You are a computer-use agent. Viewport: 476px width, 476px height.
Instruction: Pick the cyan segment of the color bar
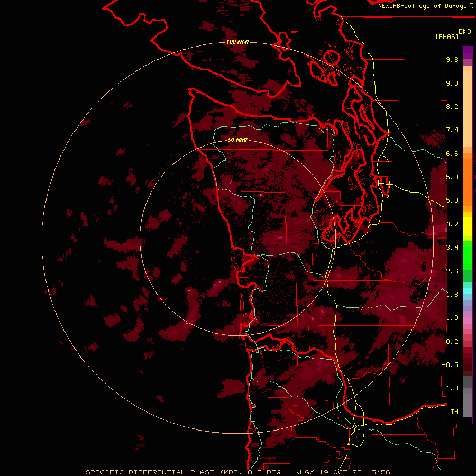pos(467,291)
